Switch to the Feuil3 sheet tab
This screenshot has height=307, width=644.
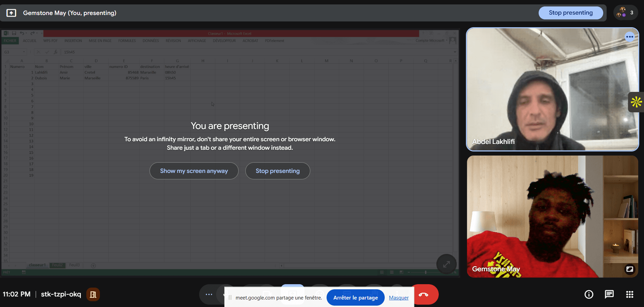[x=74, y=265]
